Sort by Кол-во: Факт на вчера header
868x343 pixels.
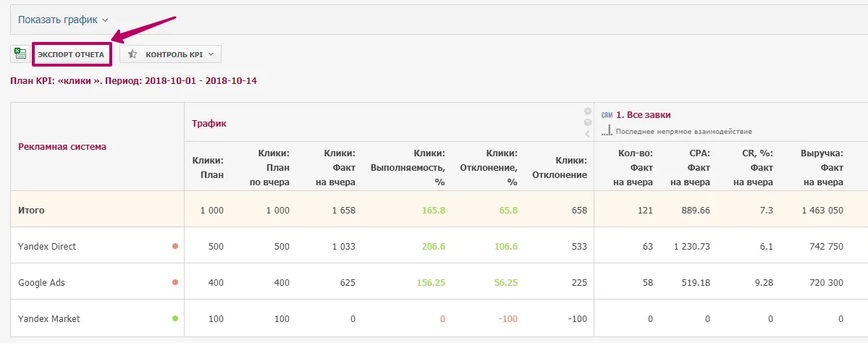[x=633, y=168]
